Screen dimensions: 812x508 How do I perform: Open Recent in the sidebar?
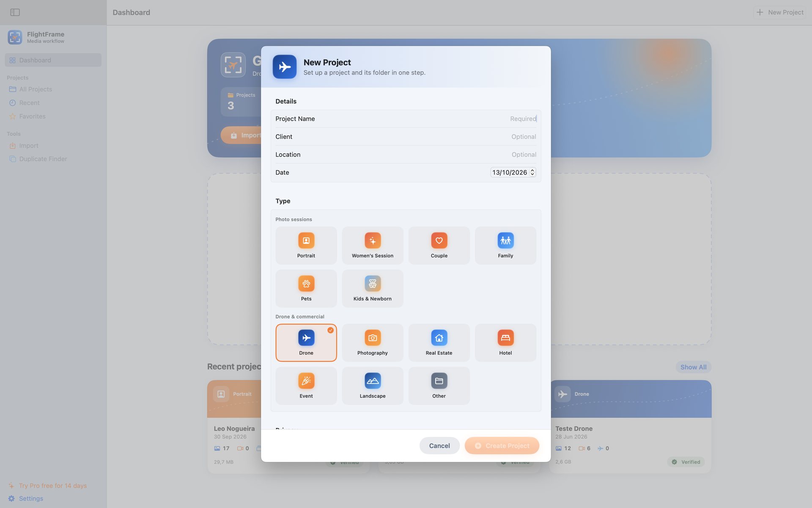point(53,103)
